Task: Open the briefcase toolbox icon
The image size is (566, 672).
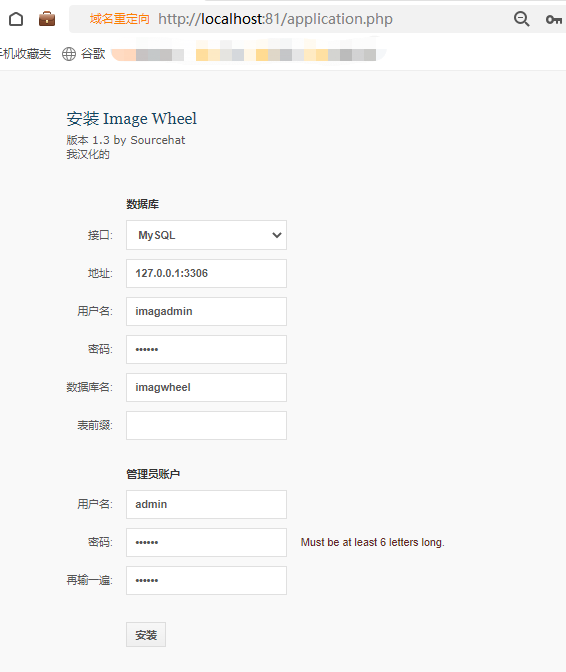Action: (47, 19)
